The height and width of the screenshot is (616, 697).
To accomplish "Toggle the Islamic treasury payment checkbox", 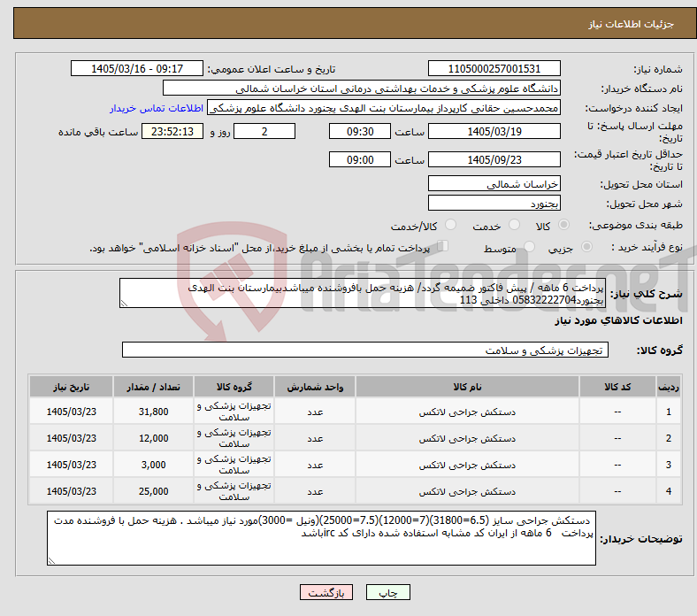I will click(x=443, y=245).
